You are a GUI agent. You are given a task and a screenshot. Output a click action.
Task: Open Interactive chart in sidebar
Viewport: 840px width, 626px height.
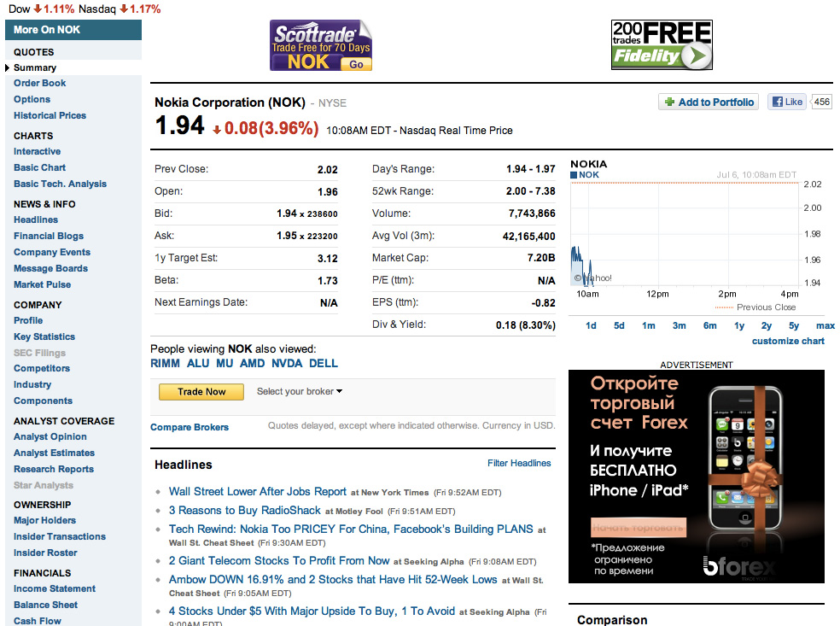[x=37, y=152]
